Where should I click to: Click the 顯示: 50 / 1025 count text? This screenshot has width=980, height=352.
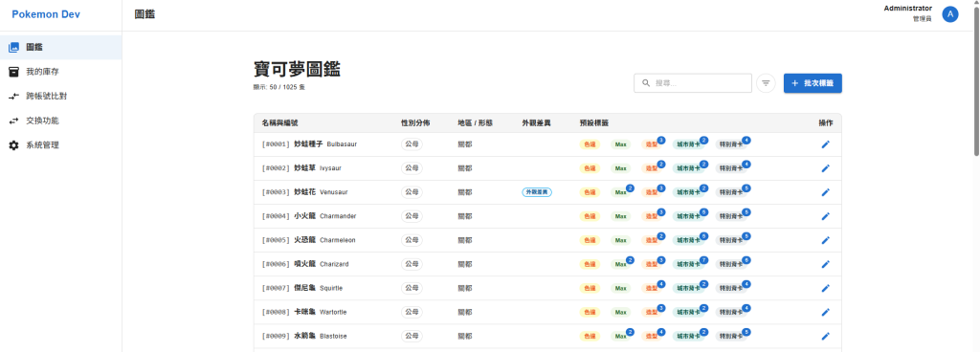tap(278, 87)
